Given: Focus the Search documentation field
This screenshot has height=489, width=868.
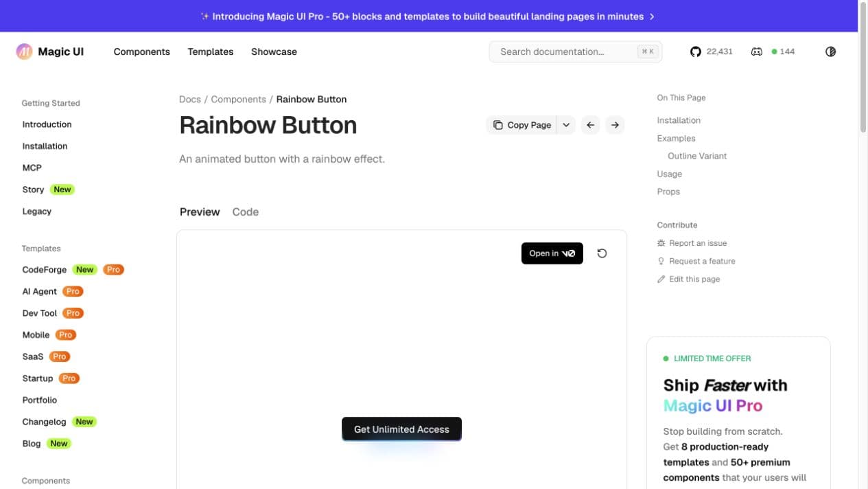Looking at the screenshot, I should [576, 52].
